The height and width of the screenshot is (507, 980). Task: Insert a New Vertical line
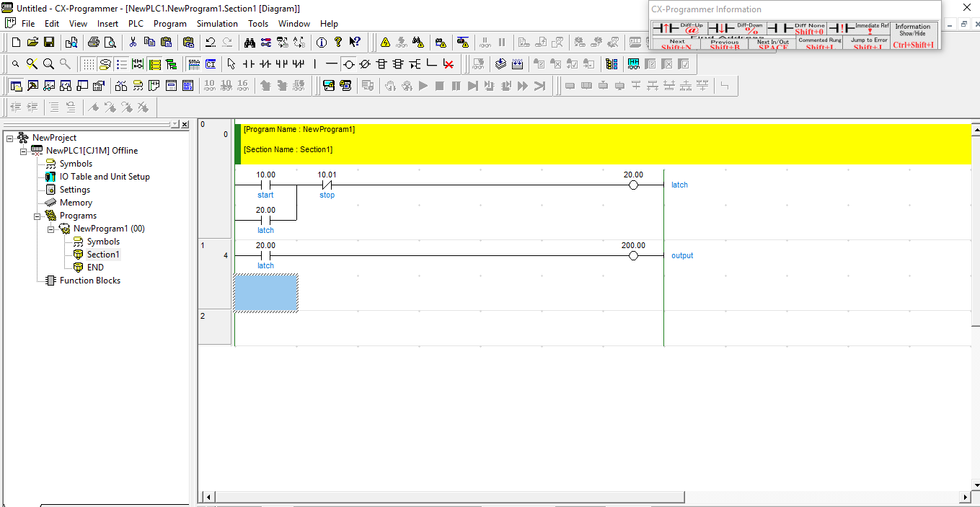pyautogui.click(x=315, y=63)
